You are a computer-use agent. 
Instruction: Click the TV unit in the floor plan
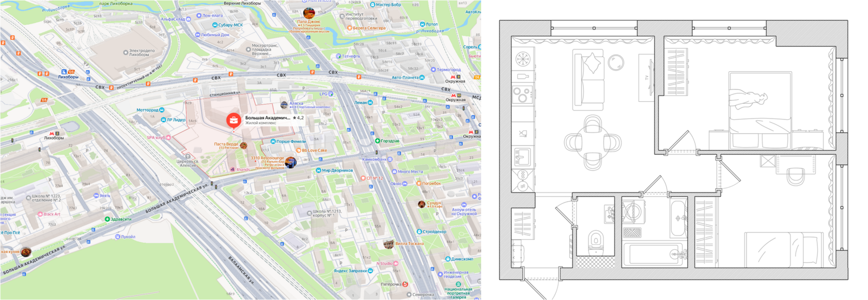(646, 77)
